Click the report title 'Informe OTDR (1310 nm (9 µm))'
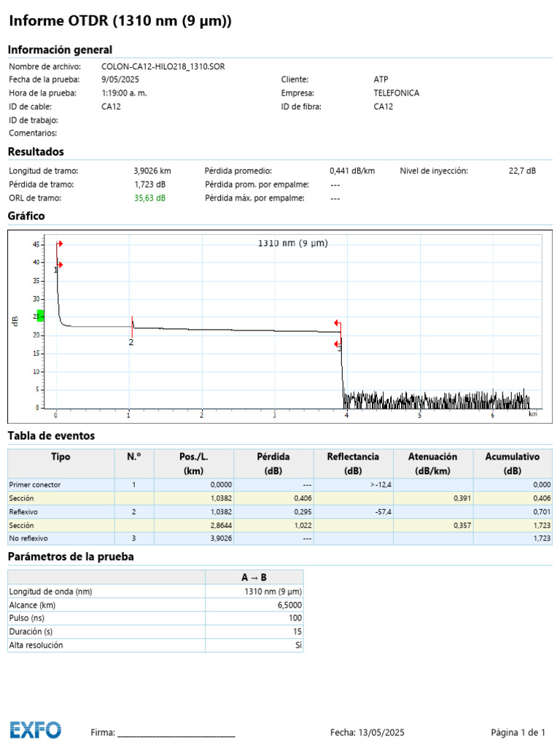560x747 pixels. click(x=120, y=21)
